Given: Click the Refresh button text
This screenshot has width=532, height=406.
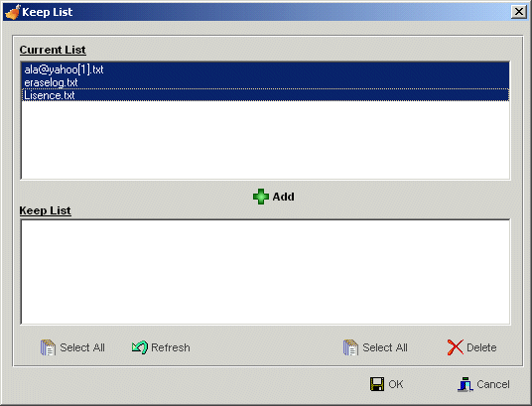Looking at the screenshot, I should (171, 347).
